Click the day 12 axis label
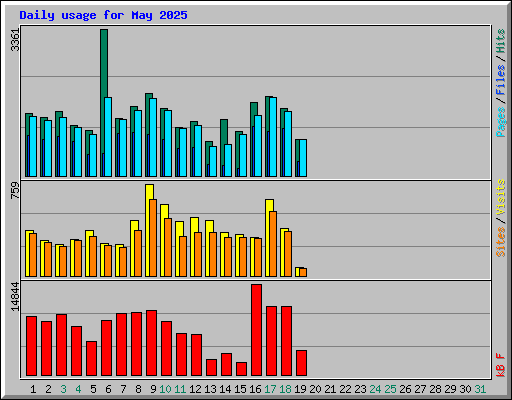 tap(195, 389)
